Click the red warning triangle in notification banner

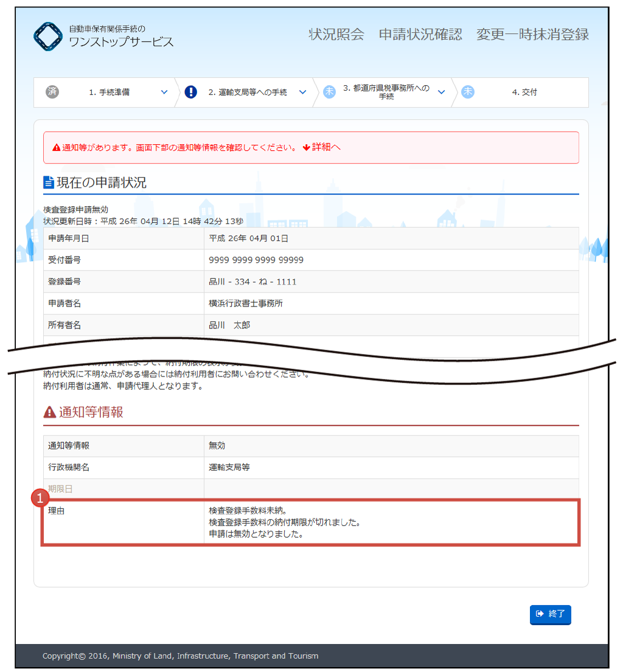coord(56,147)
